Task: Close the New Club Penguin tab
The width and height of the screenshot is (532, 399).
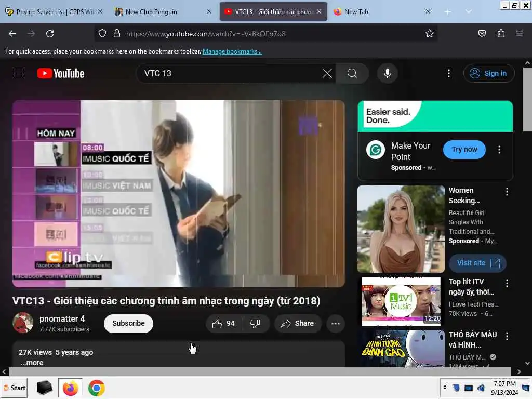Action: click(209, 11)
